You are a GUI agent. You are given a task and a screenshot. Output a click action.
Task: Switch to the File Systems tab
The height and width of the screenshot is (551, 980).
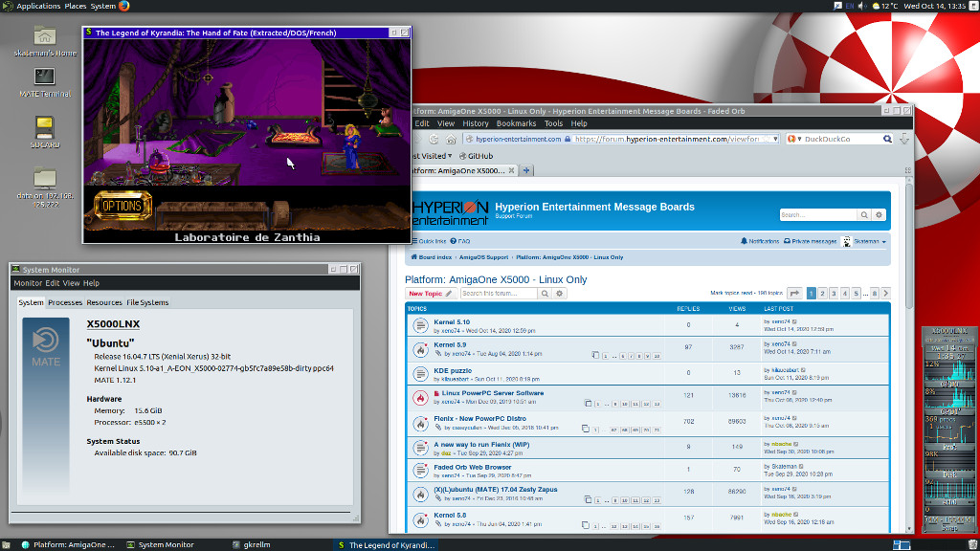point(147,302)
